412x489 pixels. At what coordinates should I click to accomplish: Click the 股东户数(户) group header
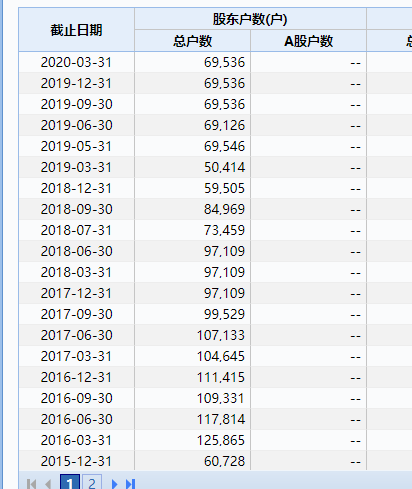[250, 19]
